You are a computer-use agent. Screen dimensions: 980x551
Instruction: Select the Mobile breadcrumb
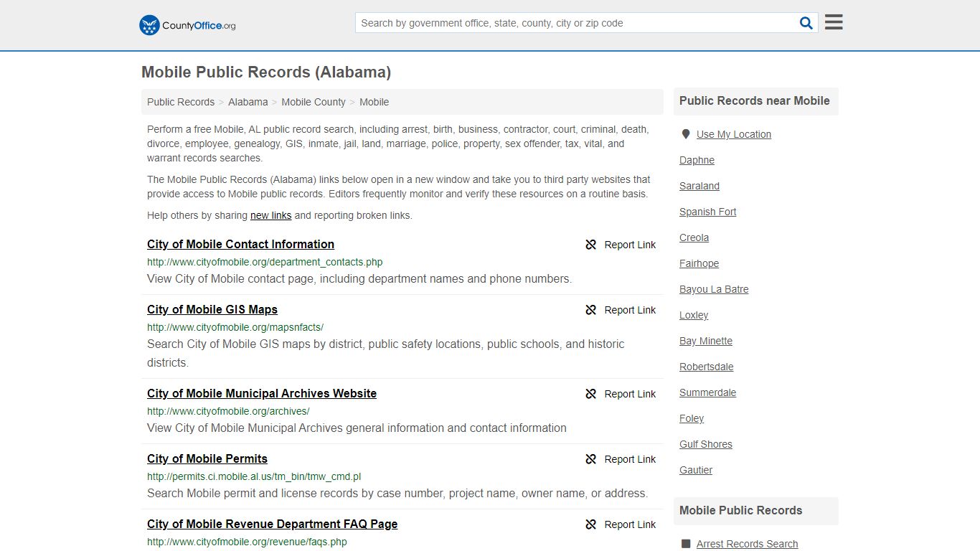[x=374, y=102]
